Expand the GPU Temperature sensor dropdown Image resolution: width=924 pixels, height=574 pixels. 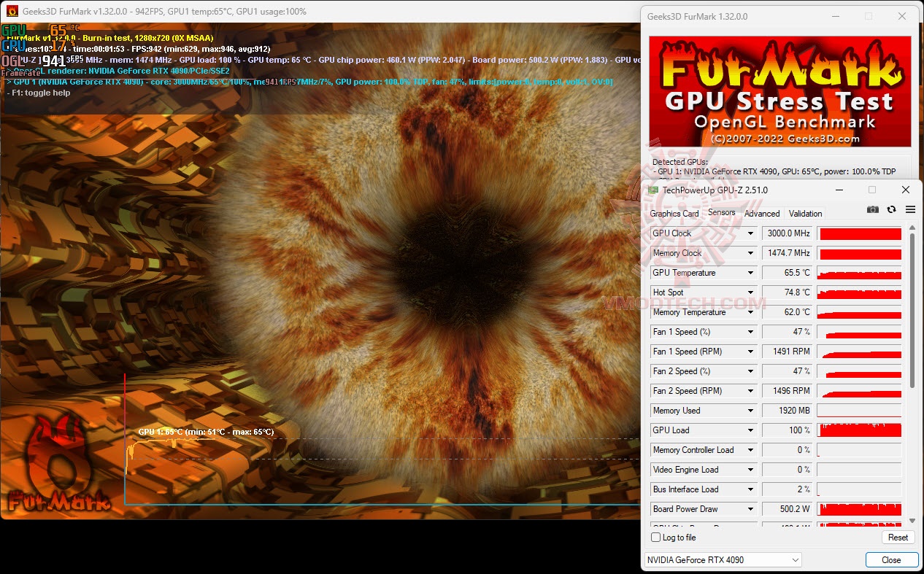click(x=750, y=273)
